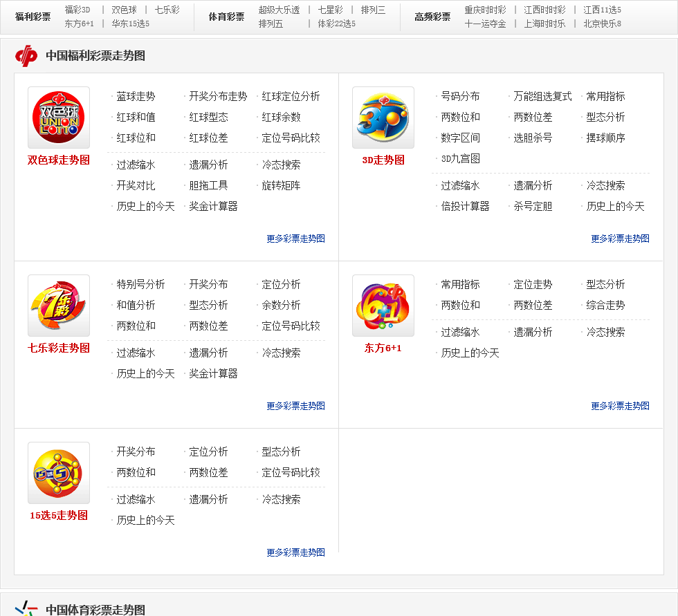678x616 pixels.
Task: Open 胆拖工具 link
Action: pos(208,185)
